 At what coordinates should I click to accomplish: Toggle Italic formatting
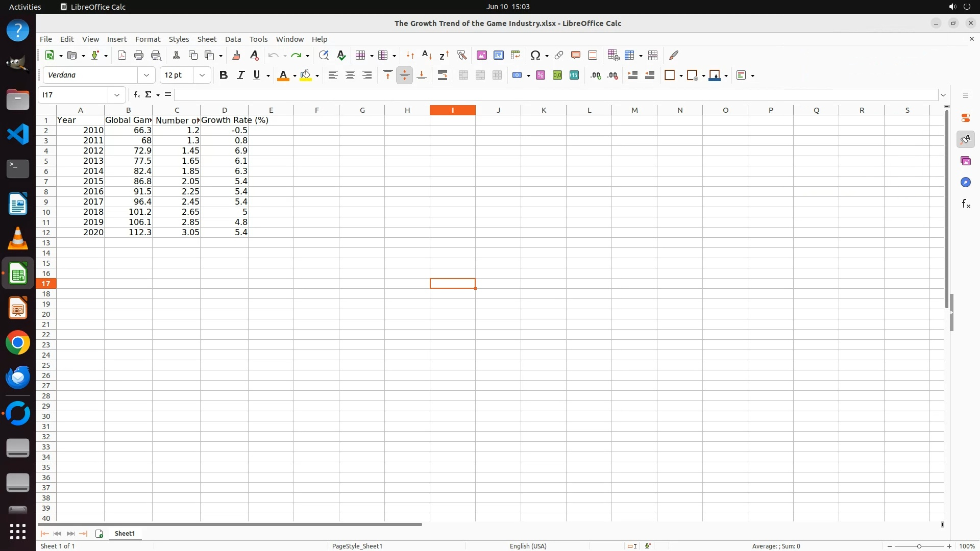coord(240,75)
